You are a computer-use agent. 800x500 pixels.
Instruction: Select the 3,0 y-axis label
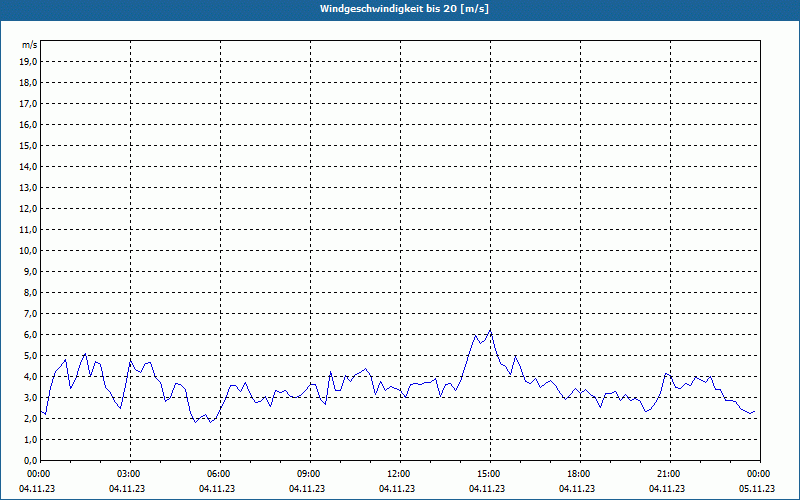[31, 397]
